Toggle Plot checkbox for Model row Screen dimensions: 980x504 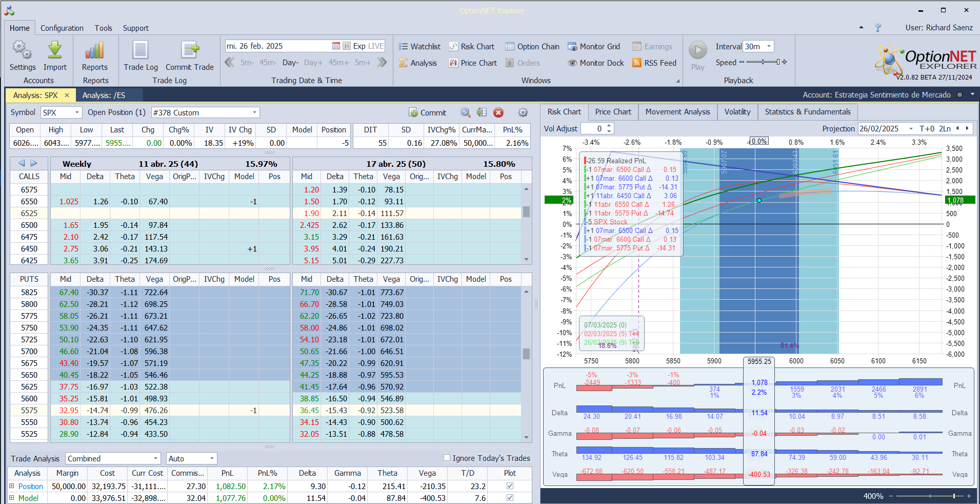510,498
